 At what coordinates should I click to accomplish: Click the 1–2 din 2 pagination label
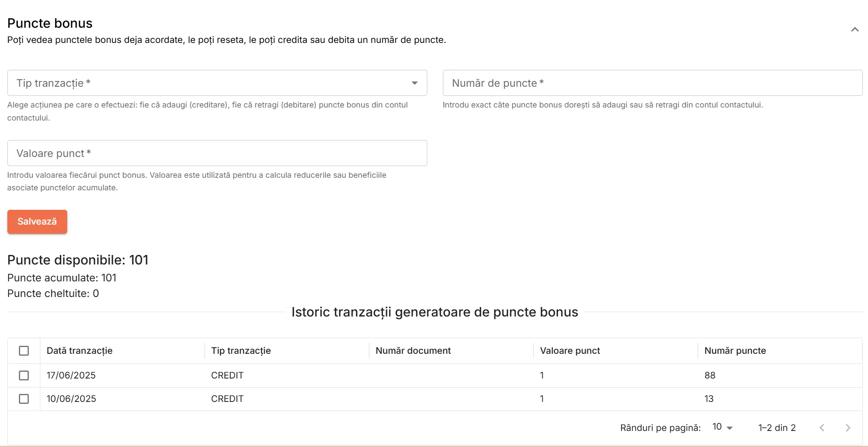coord(777,428)
